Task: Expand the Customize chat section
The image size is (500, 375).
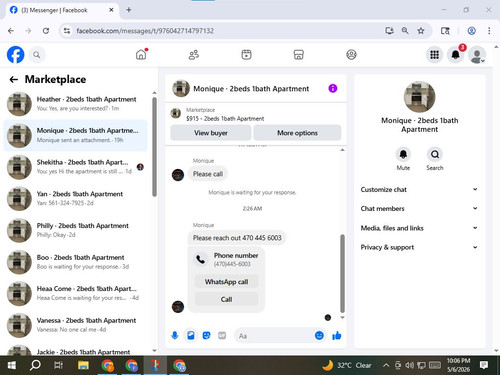Action: (419, 189)
